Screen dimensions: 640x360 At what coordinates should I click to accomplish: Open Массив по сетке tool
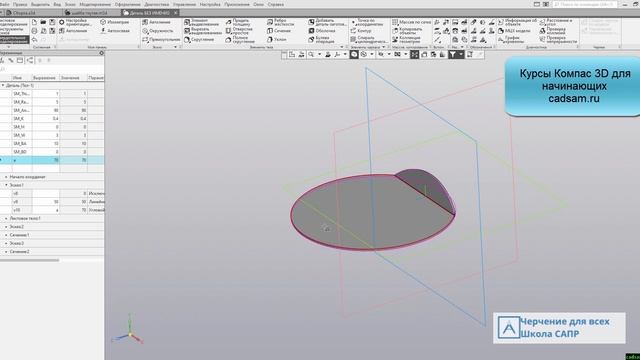point(412,22)
